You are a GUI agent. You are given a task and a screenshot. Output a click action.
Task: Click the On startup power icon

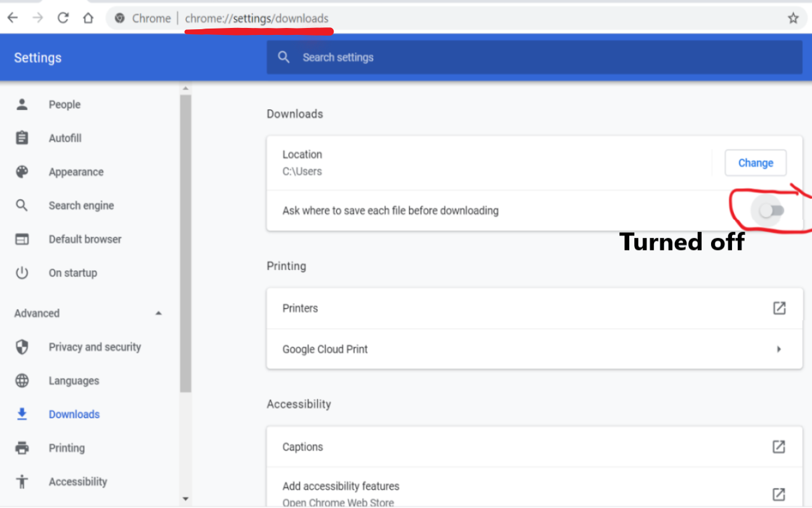[22, 272]
